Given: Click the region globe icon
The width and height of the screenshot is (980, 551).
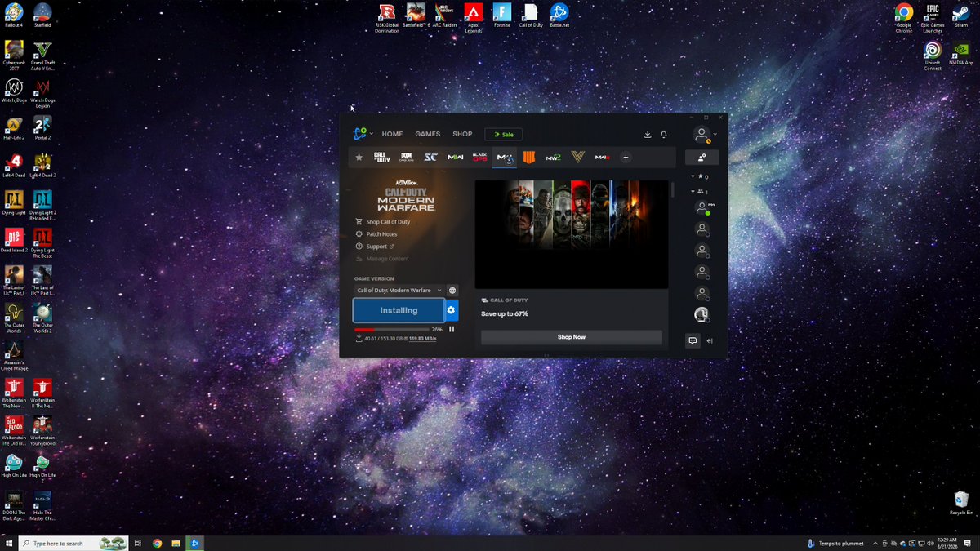Looking at the screenshot, I should tap(452, 290).
